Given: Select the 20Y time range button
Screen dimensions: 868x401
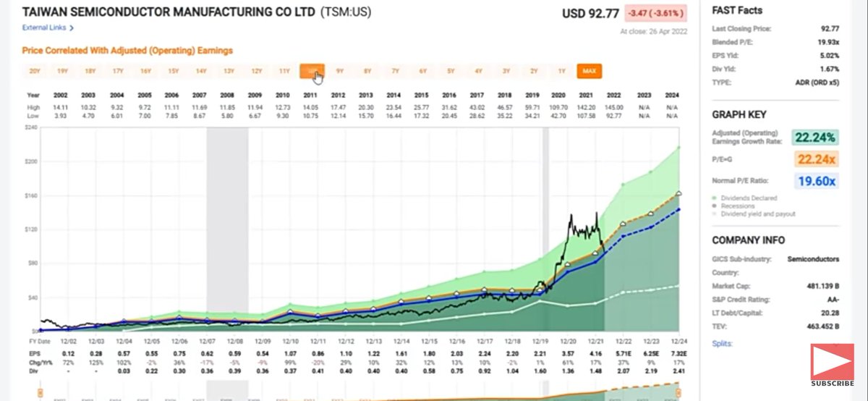Looking at the screenshot, I should [x=35, y=71].
